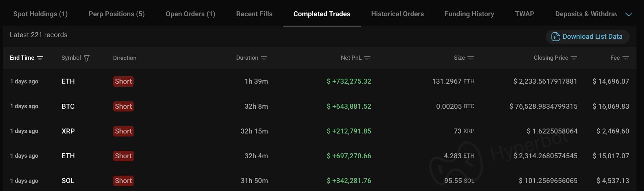Viewport: 644px width, 191px height.
Task: Click the Net PnL sort icon
Action: [x=367, y=58]
